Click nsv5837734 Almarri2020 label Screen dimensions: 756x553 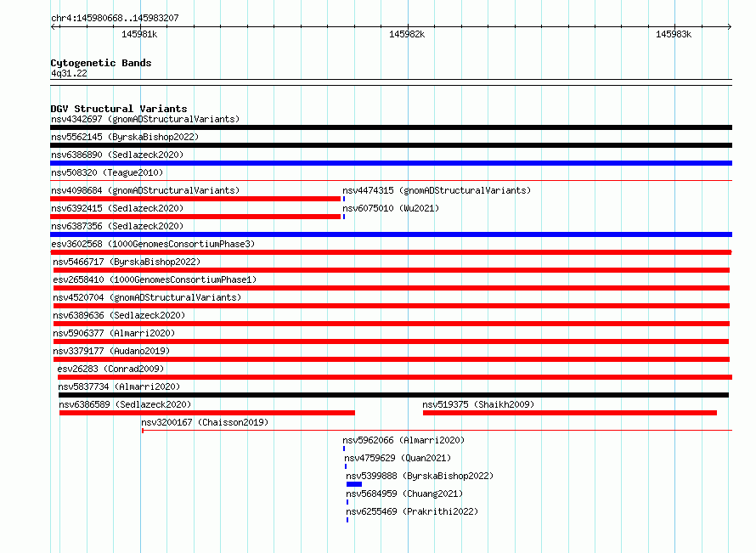pyautogui.click(x=119, y=387)
